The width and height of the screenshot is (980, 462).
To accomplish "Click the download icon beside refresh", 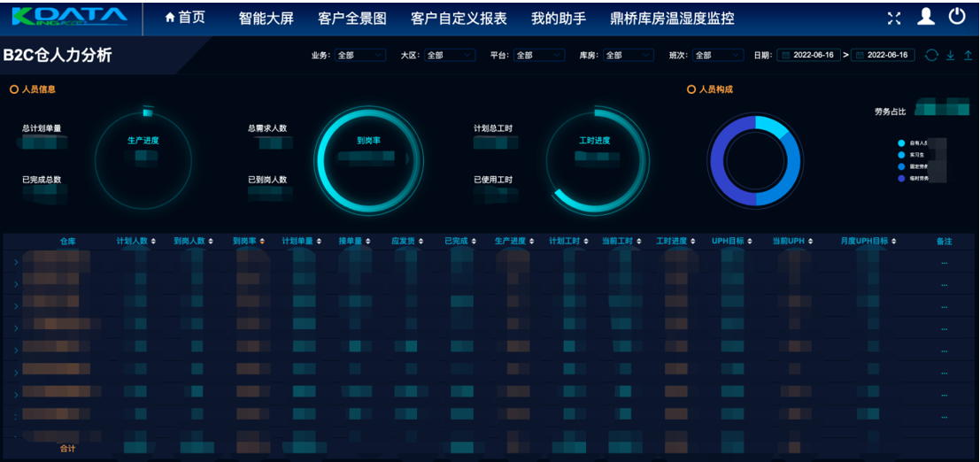I will click(x=951, y=56).
